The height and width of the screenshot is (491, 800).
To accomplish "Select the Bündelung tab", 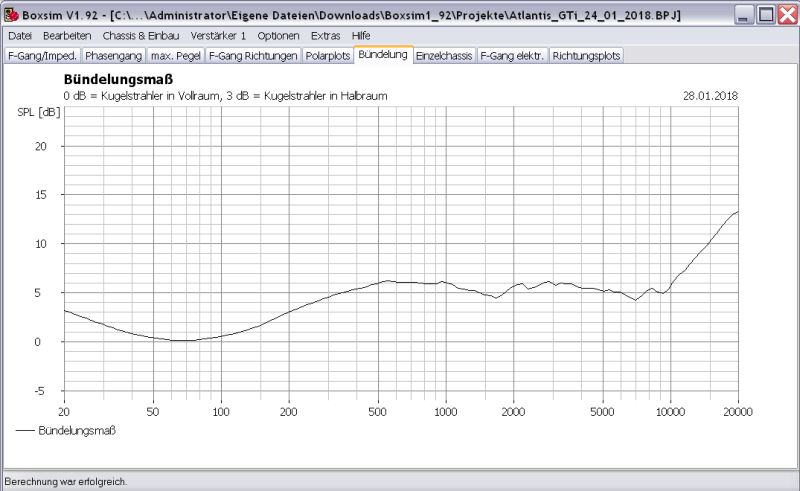I will [383, 55].
